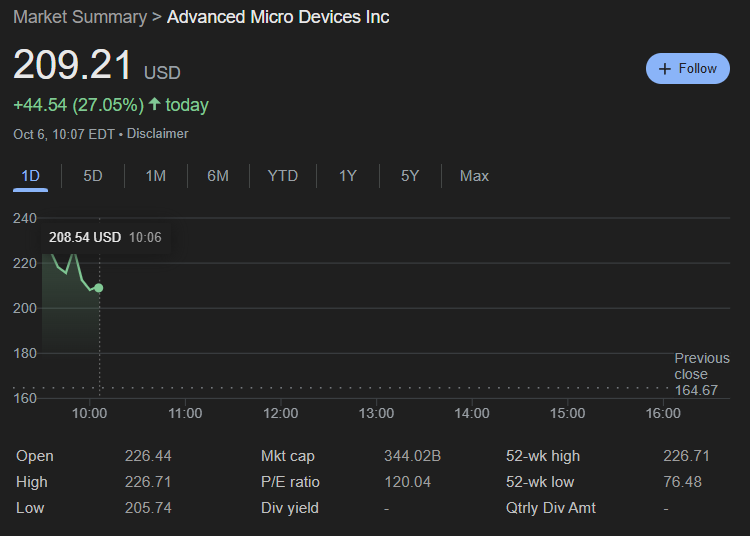Select the YTD tab
750x536 pixels.
(283, 176)
